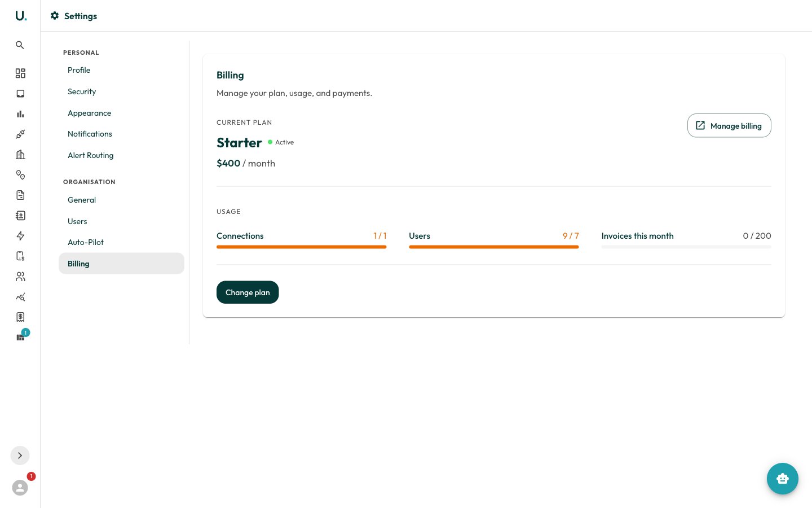Viewport: 812px width, 508px height.
Task: Open the location pins icon
Action: (x=20, y=175)
